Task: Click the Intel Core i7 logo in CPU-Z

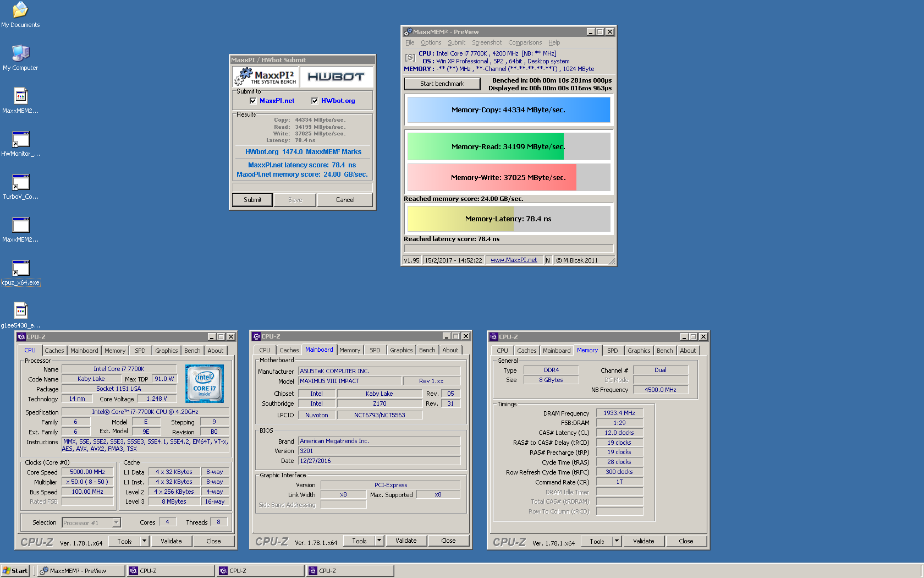Action: pos(204,384)
